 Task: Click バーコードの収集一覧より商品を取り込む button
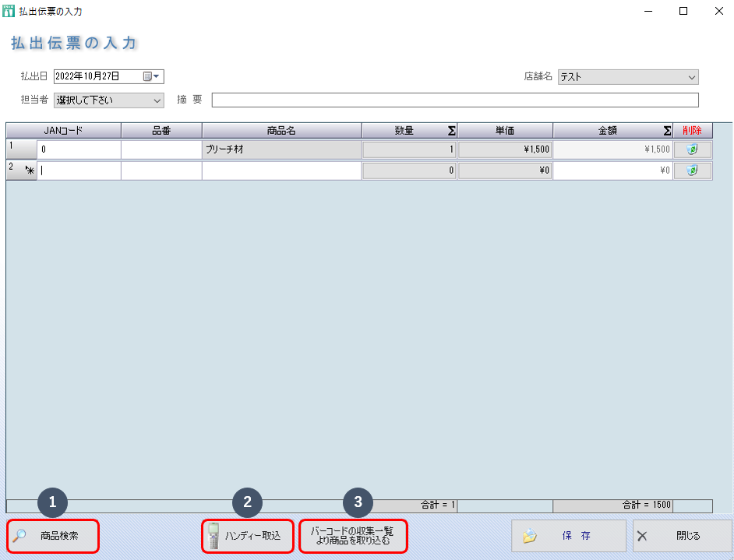coord(353,536)
